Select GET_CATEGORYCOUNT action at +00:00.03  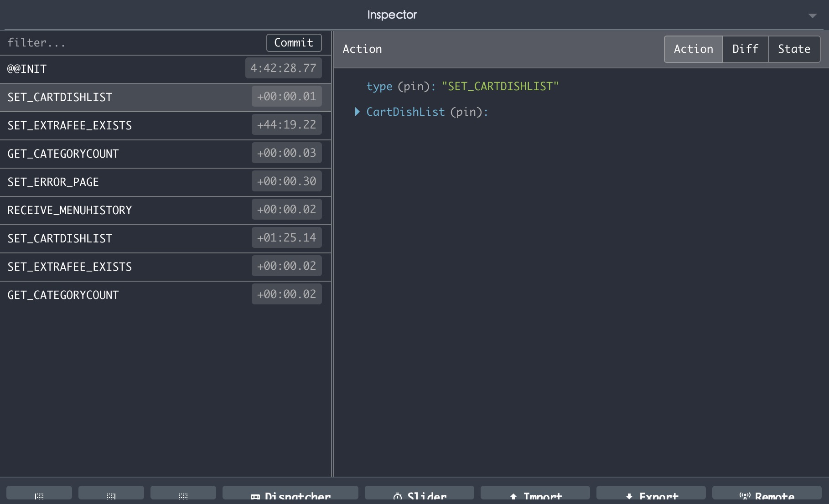coord(166,154)
